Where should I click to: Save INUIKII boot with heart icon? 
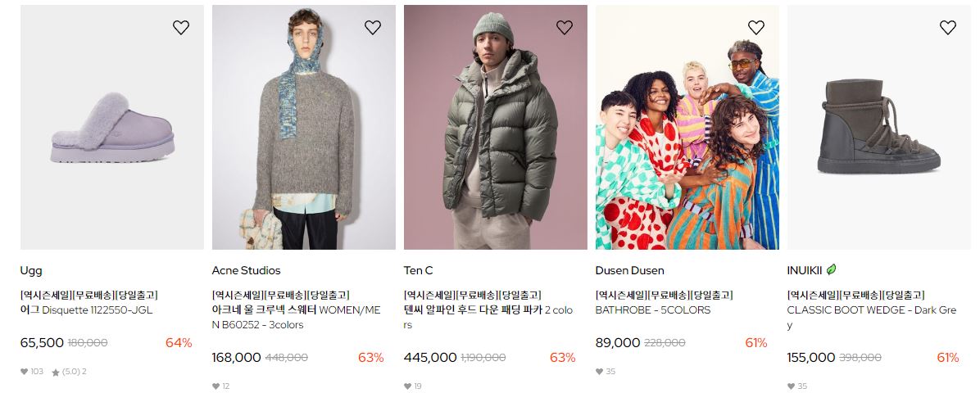tap(948, 28)
